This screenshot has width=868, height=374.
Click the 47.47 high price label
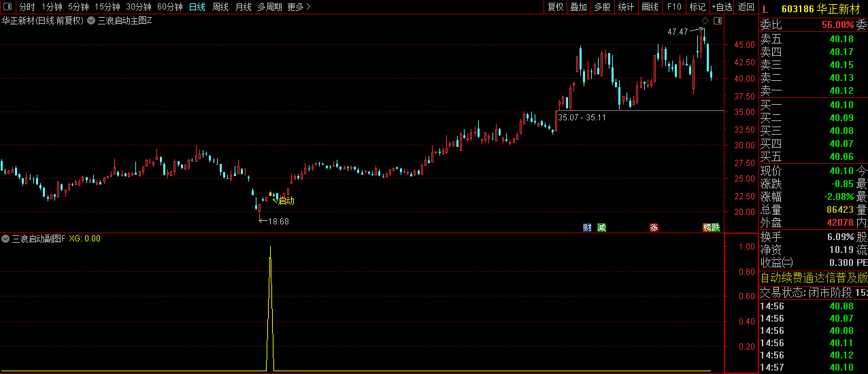pyautogui.click(x=678, y=32)
